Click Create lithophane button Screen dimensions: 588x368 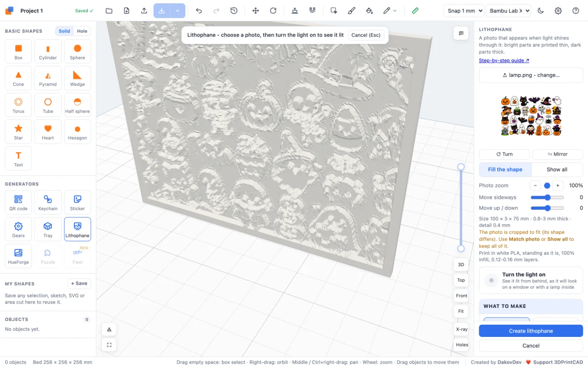(531, 331)
